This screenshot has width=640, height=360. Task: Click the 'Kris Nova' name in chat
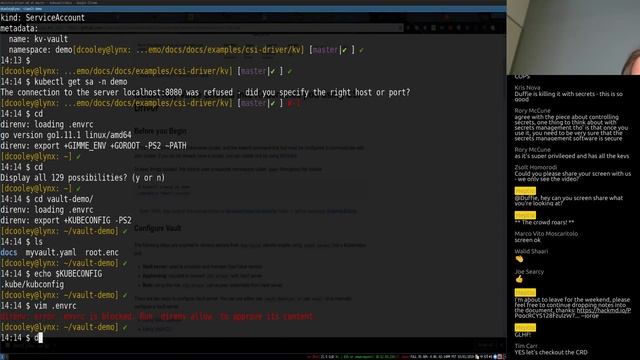[x=527, y=87]
